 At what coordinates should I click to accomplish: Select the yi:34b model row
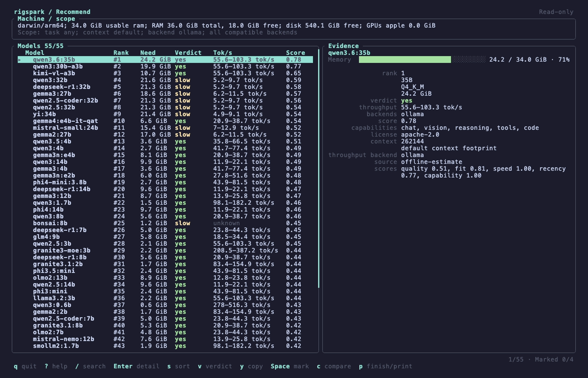tap(165, 114)
